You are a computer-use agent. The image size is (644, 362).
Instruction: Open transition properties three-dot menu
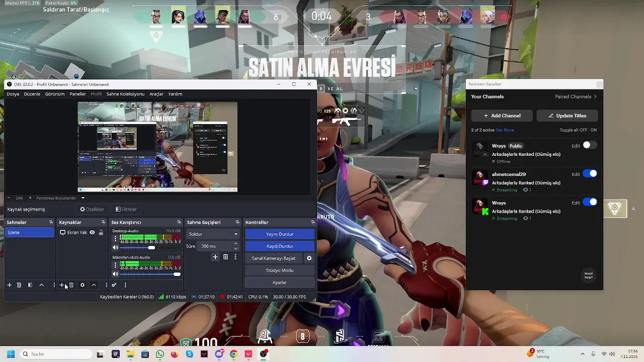(235, 257)
